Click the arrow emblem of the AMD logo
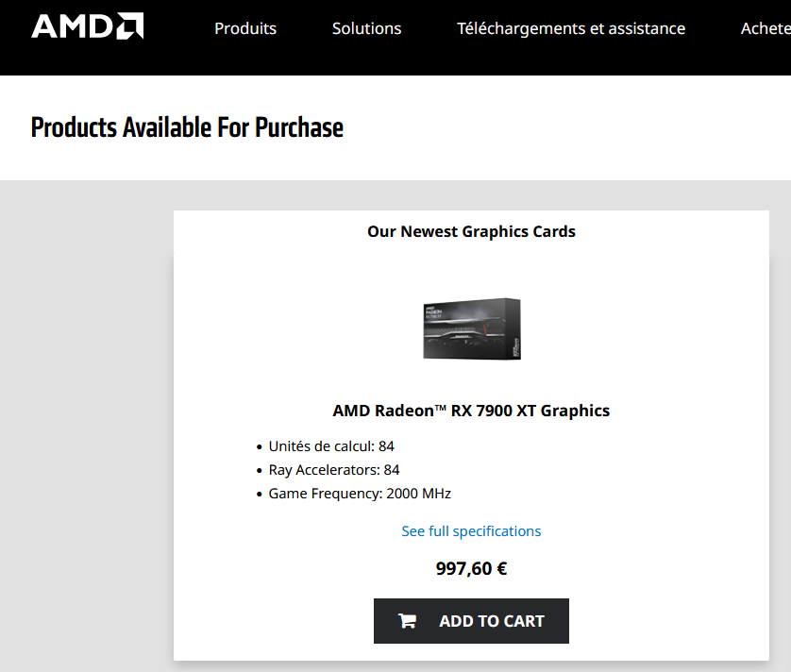This screenshot has width=791, height=672. pos(131,26)
